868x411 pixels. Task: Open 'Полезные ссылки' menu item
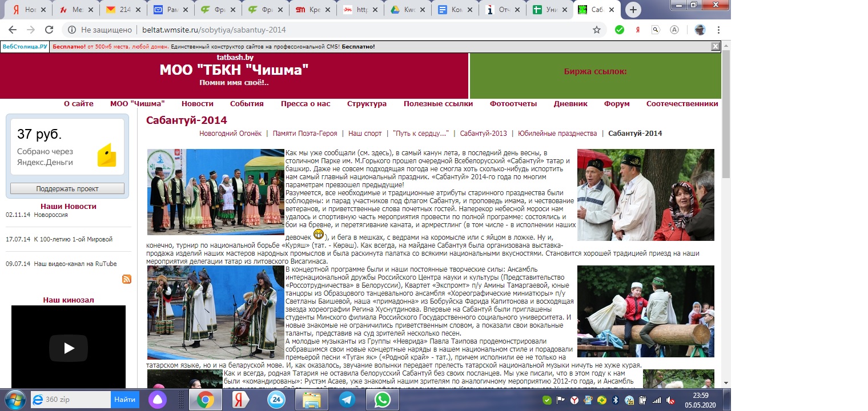[x=439, y=104]
